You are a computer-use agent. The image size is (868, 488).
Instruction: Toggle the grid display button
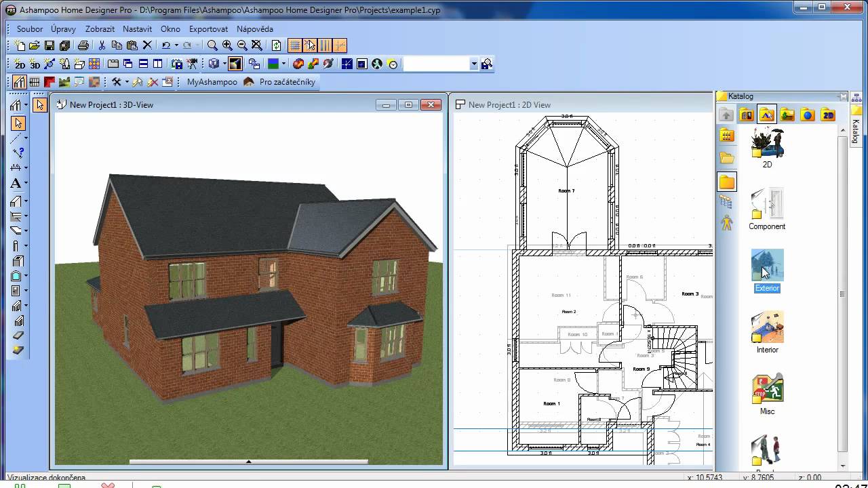295,45
